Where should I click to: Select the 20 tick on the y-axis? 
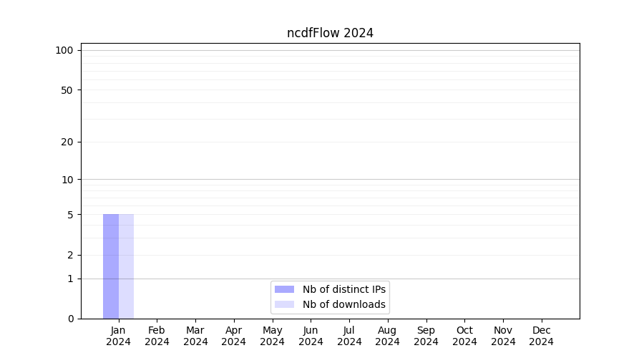[67, 142]
